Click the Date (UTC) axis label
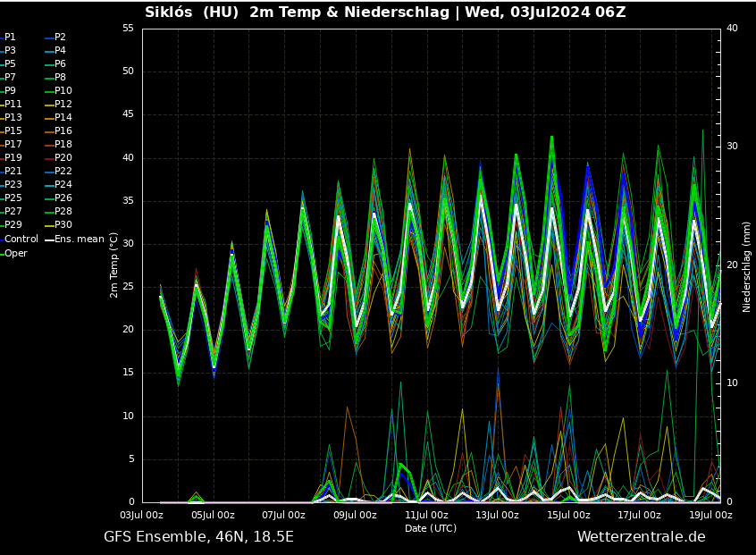756x555 pixels. coord(431,528)
